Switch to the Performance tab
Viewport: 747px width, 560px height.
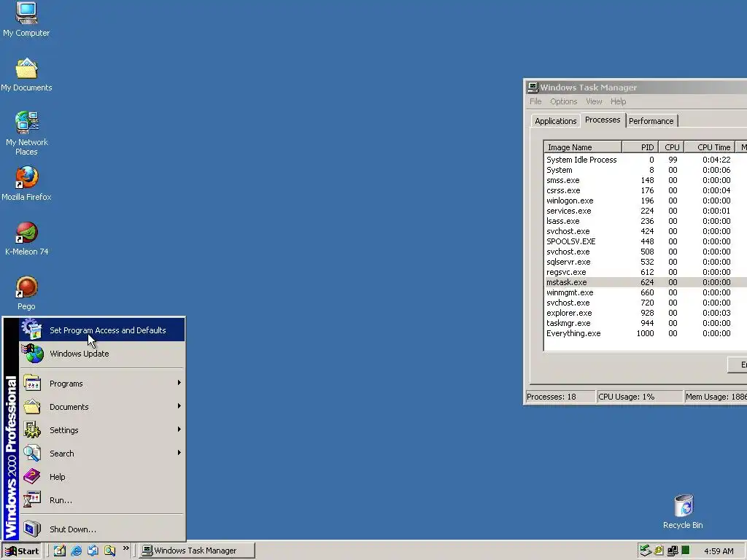click(651, 121)
